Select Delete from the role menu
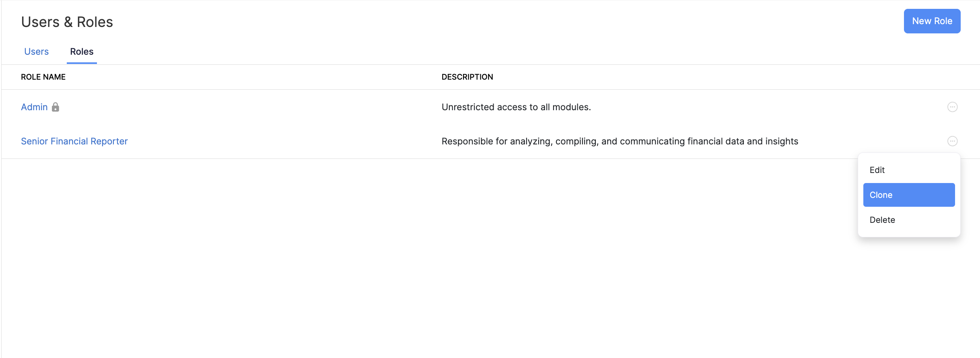Screen dimensions: 980x358 882,220
